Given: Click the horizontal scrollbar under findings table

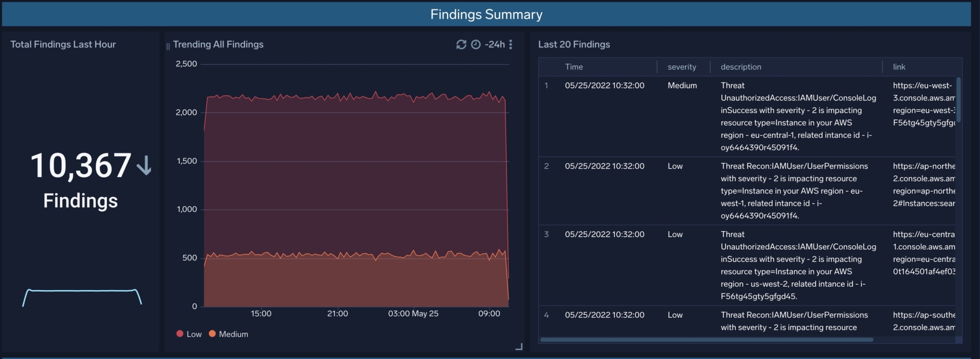Looking at the screenshot, I should pos(706,340).
